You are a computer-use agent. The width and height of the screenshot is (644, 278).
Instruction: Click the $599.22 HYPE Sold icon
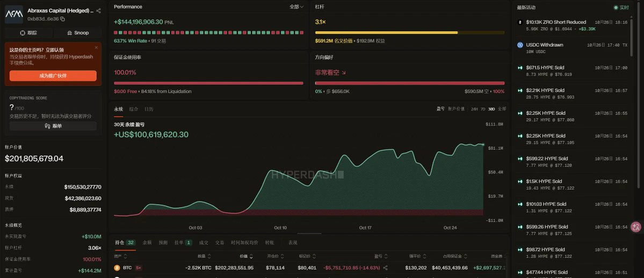[x=519, y=158]
